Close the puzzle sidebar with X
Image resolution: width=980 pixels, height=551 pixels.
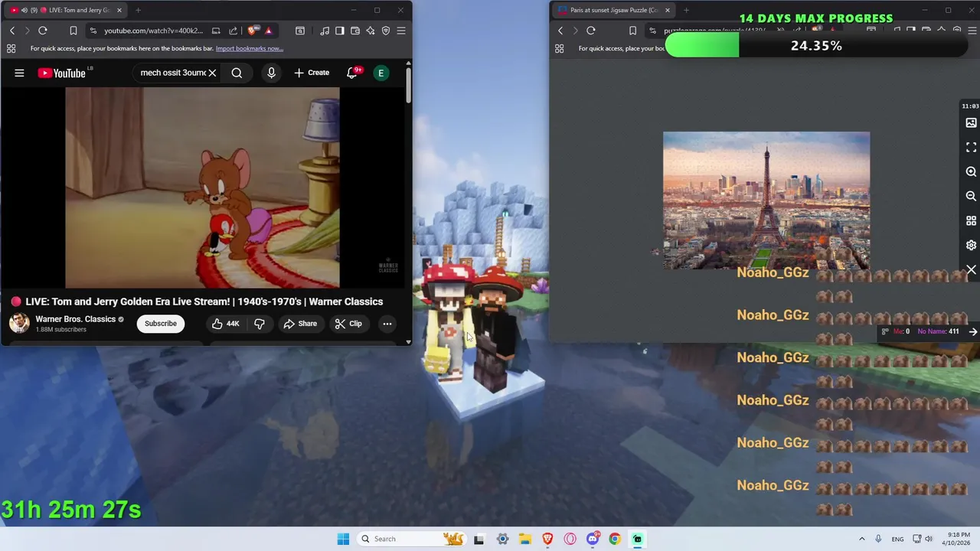tap(971, 270)
